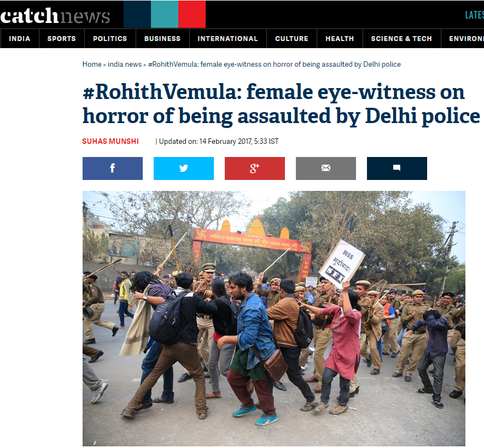Open the Sports menu section
The width and height of the screenshot is (484, 448).
coord(61,39)
